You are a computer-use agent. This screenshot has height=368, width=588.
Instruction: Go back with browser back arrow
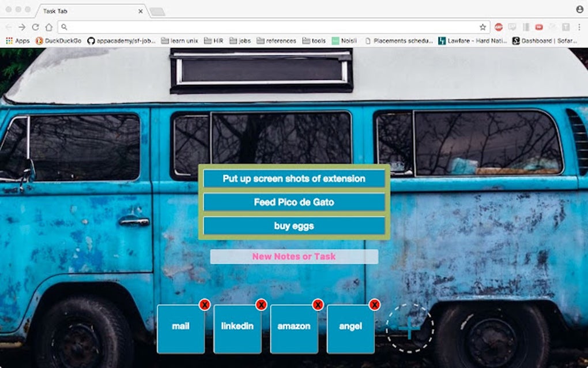[x=9, y=27]
